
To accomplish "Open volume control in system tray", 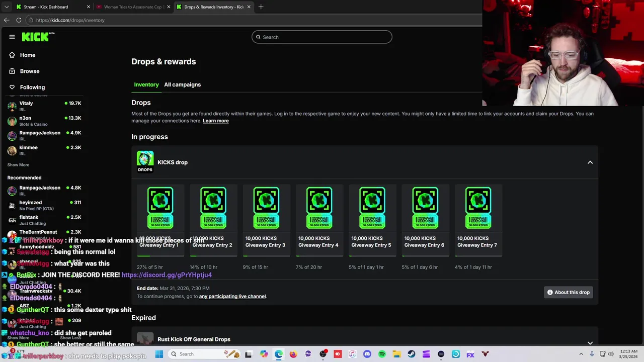I will tap(610, 354).
